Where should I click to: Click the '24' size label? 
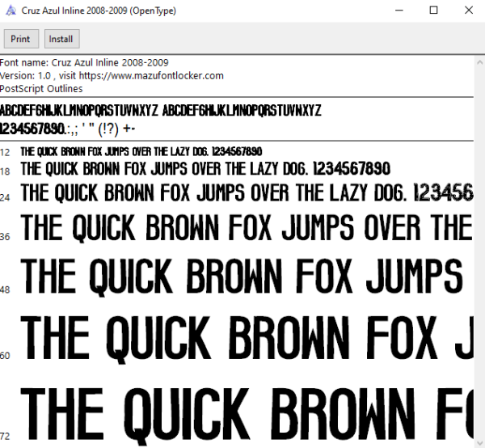[5, 197]
